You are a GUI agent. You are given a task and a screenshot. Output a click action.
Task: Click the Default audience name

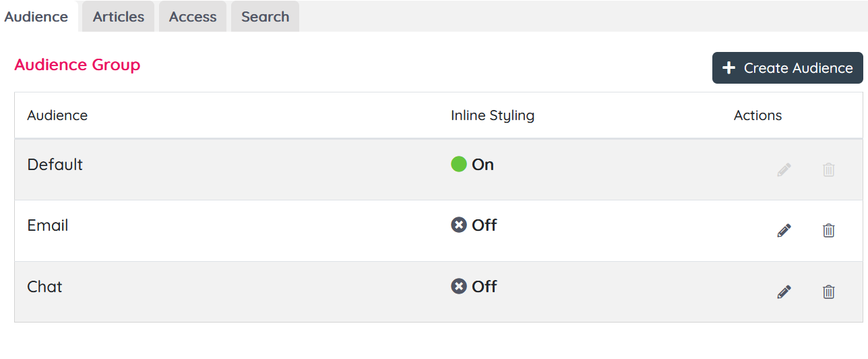point(55,165)
